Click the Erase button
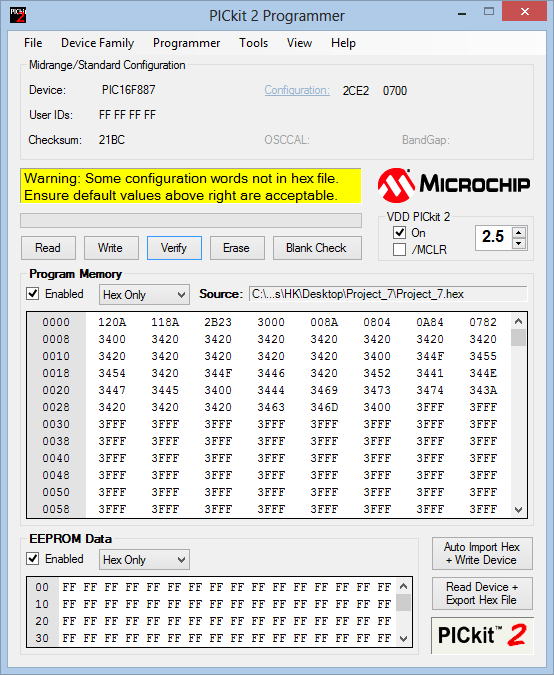Screen dimensions: 554x676 click(x=237, y=248)
